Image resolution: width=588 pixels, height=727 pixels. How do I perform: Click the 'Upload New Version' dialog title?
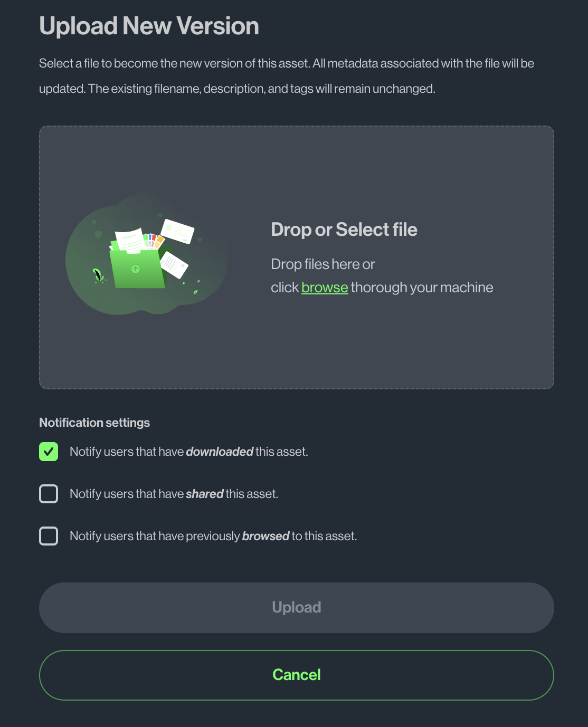(149, 25)
